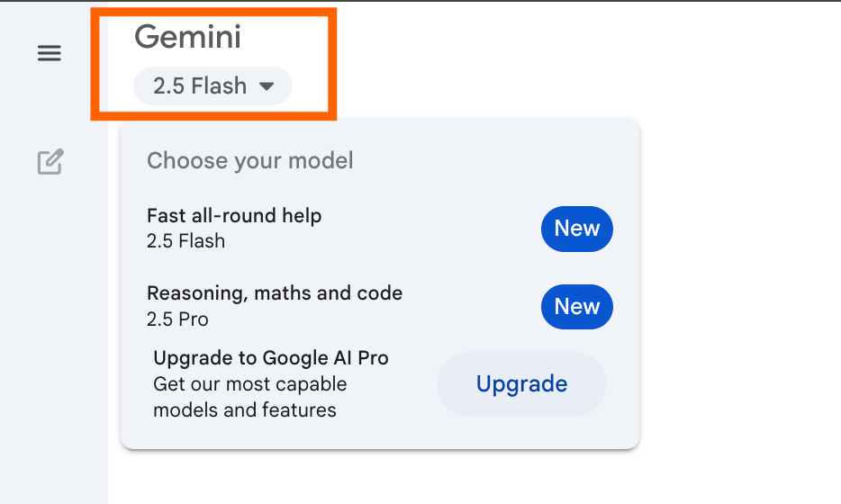Screen dimensions: 841x504
Task: Select the Fast all-round help model
Action: (x=234, y=216)
